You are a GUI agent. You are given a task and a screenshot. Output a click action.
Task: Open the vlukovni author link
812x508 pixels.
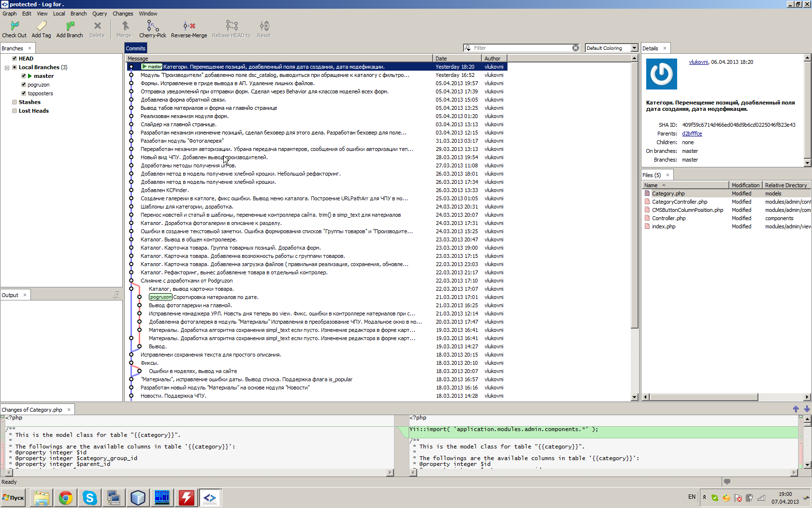pos(698,62)
